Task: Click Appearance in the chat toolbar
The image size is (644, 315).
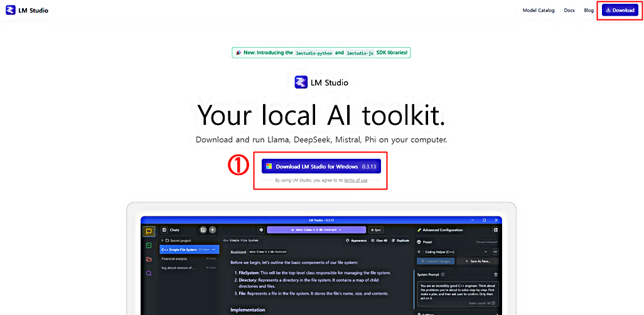Action: point(357,241)
